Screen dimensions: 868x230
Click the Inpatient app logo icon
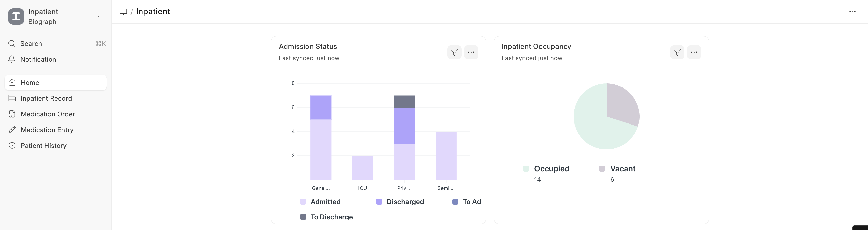pos(16,16)
